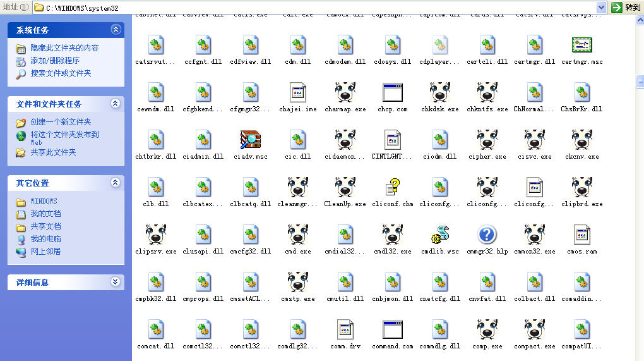644x361 pixels.
Task: Click the scrollbar up arrow
Action: click(640, 20)
